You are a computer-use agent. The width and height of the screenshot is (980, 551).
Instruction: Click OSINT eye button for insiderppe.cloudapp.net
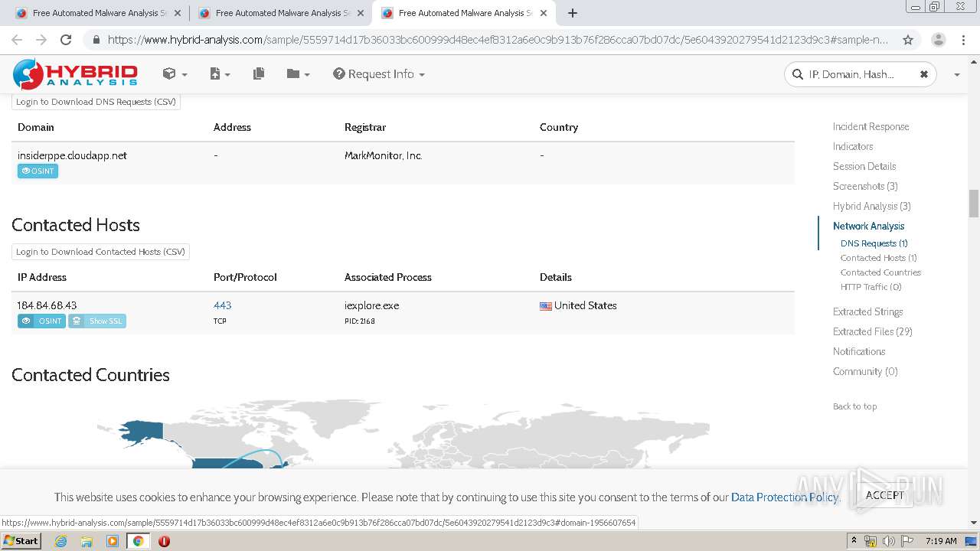coord(38,171)
